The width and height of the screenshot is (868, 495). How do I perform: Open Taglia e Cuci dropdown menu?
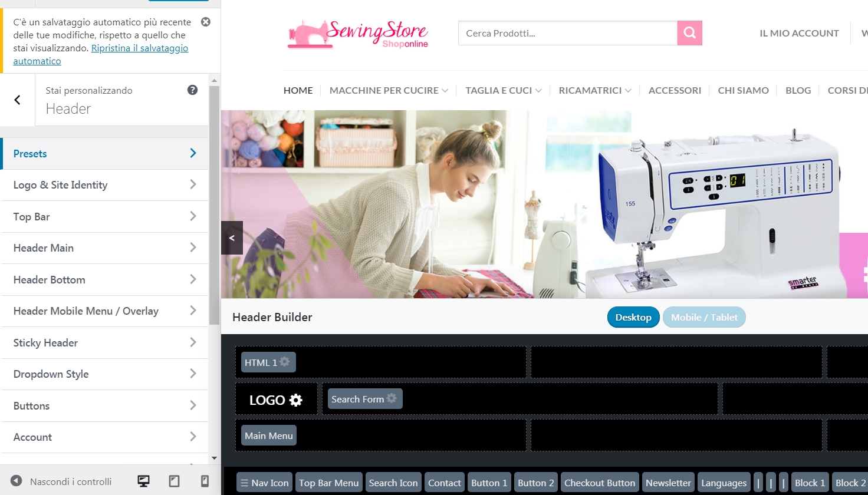(x=504, y=90)
